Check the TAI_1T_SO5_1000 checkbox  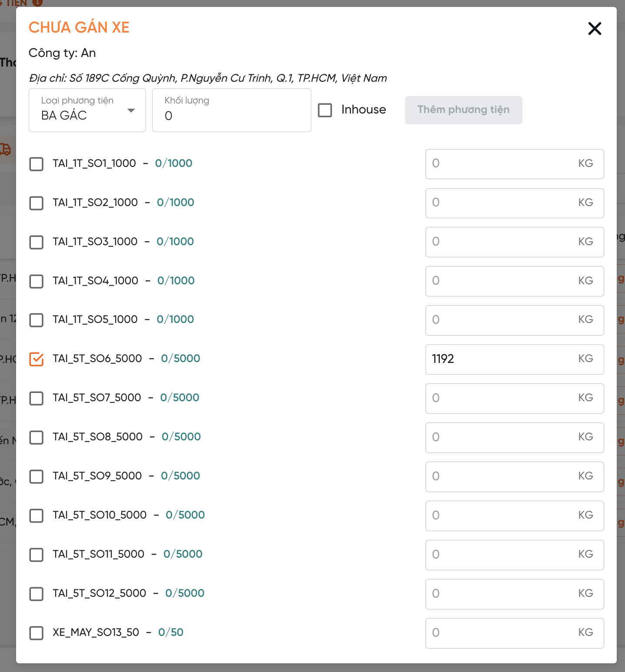37,320
